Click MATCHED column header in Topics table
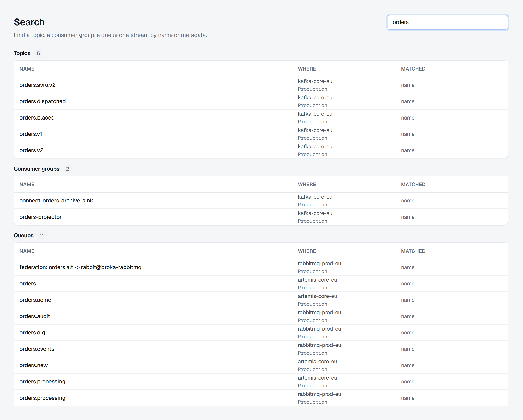Screen dimensions: 523x420 click(x=413, y=69)
